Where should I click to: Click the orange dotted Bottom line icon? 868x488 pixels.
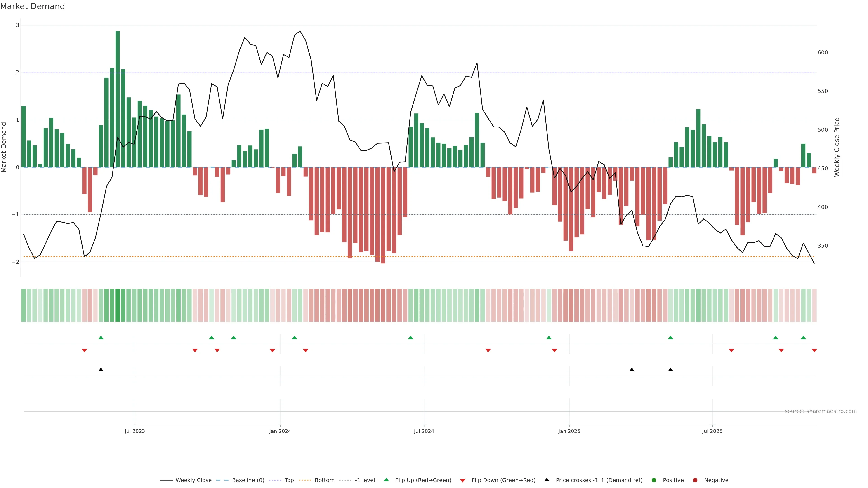coord(305,480)
